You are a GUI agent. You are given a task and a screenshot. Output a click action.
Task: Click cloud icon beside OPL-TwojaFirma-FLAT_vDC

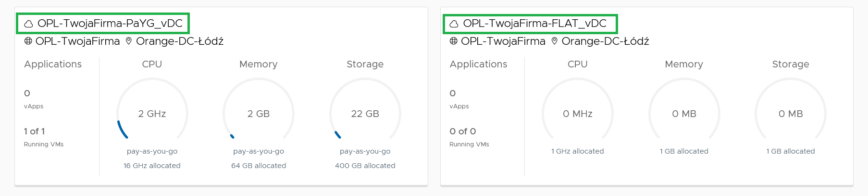pyautogui.click(x=454, y=24)
